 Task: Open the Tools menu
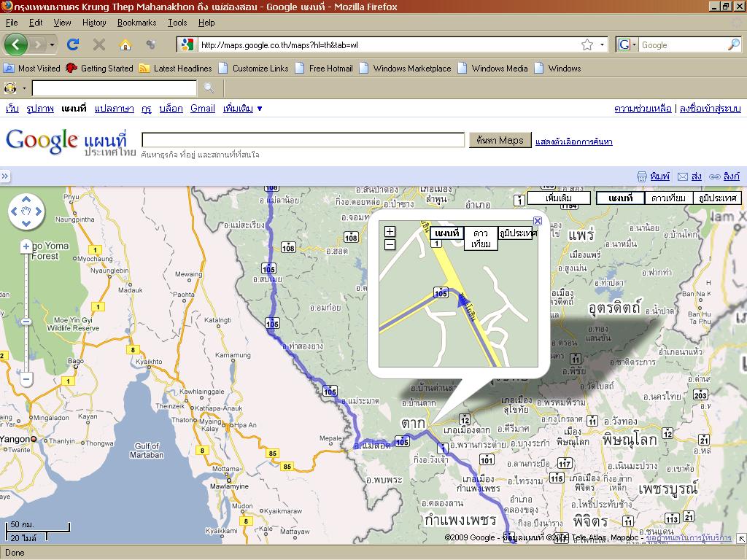point(177,23)
